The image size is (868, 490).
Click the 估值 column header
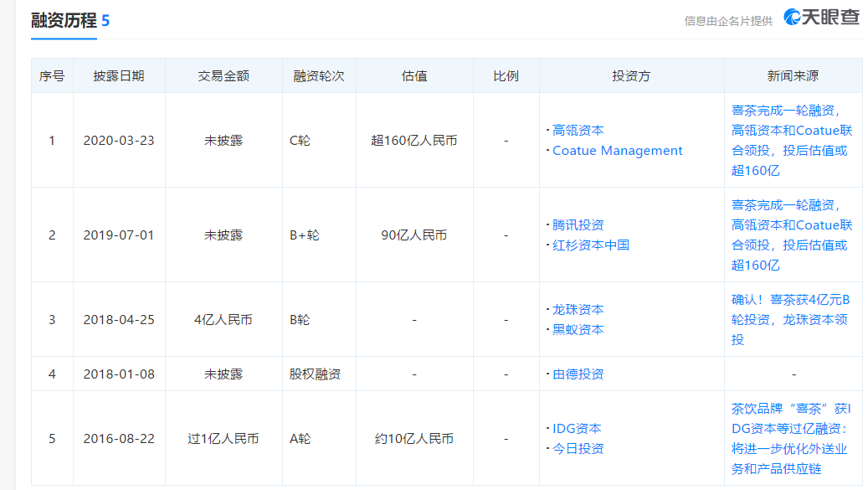(x=414, y=76)
